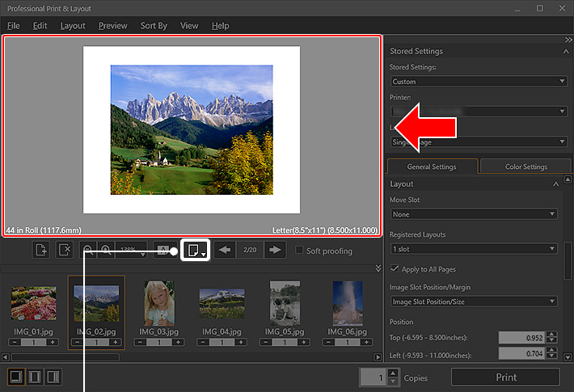Viewport: 574px width, 392px height.
Task: Select the IMG_03.jpg thumbnail
Action: point(158,302)
